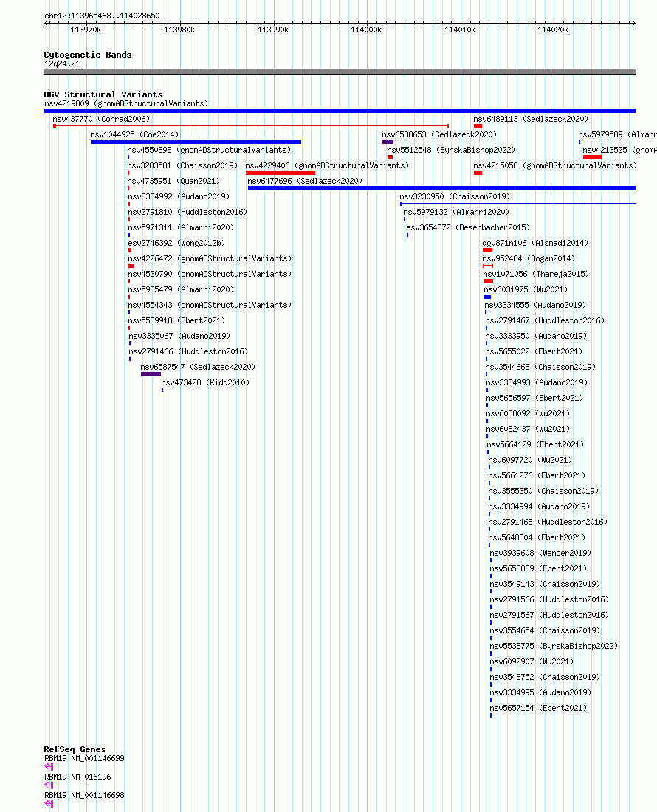
Task: Click nsv4554343 gnomAD variant label
Action: tap(210, 306)
